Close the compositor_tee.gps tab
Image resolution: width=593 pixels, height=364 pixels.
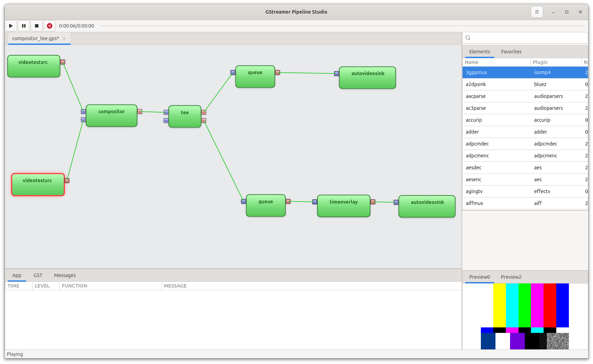click(x=64, y=38)
